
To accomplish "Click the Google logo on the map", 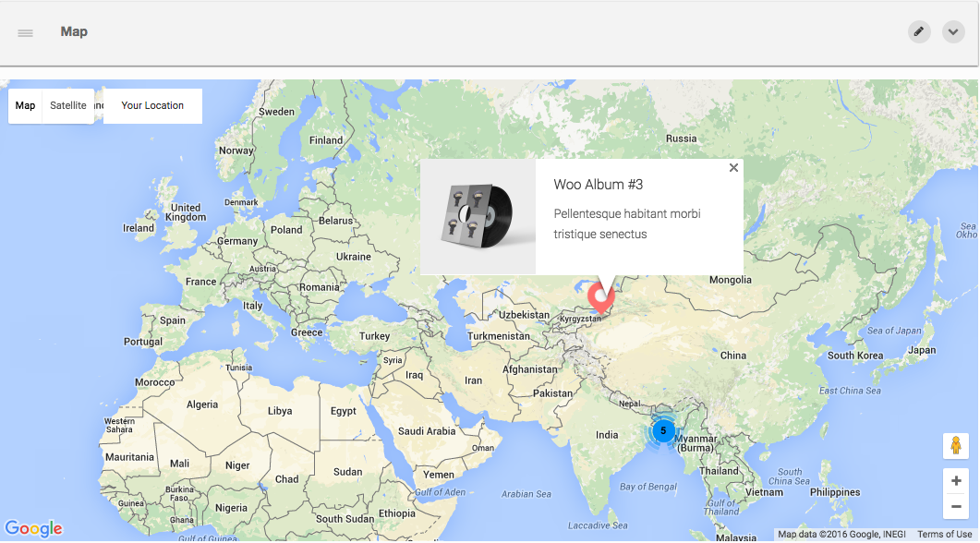I will tap(33, 529).
